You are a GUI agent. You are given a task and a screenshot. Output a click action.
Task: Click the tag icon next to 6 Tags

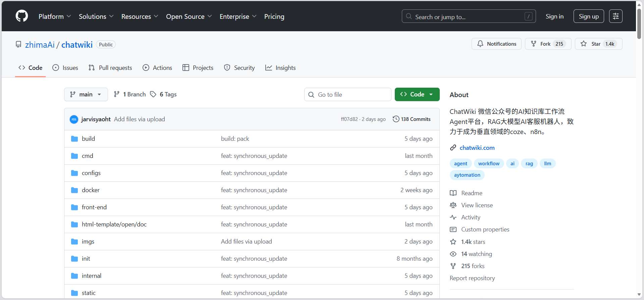pyautogui.click(x=153, y=94)
